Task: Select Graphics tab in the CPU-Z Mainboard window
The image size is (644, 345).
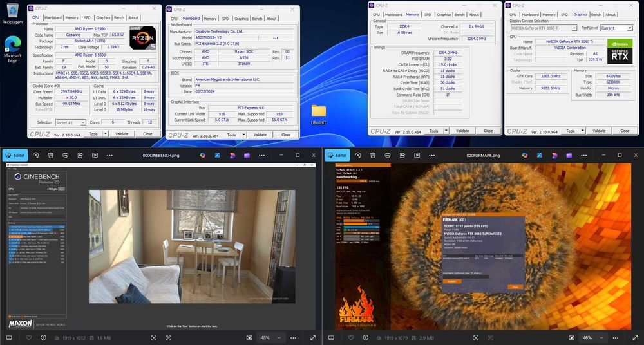Action: [x=241, y=19]
